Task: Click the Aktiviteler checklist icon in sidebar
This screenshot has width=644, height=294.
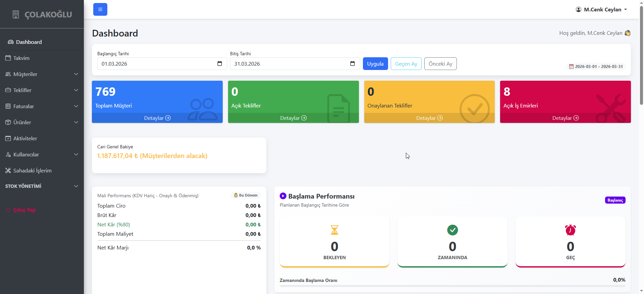Action: [x=8, y=138]
